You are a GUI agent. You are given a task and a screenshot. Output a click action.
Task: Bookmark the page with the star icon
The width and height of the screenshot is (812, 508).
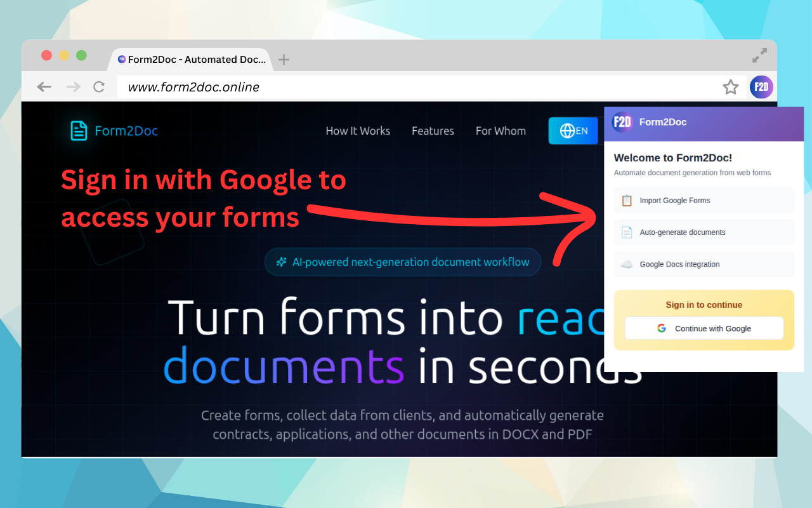point(731,87)
